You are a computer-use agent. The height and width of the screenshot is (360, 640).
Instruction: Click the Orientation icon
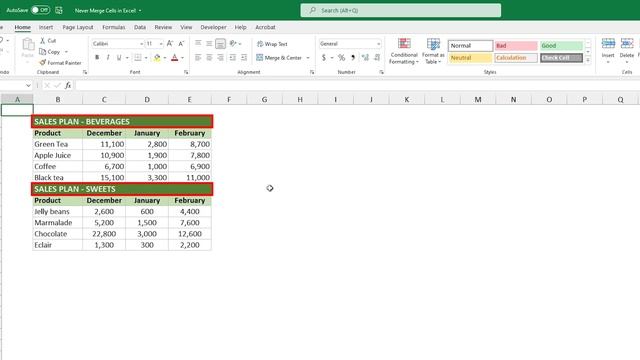[x=233, y=44]
